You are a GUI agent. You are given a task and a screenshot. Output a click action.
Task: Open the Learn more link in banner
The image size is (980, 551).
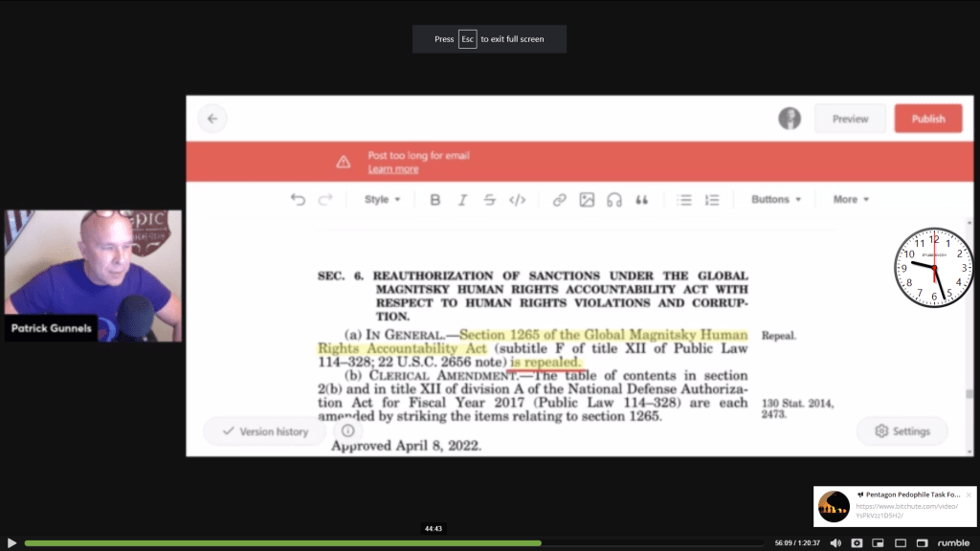pos(393,169)
